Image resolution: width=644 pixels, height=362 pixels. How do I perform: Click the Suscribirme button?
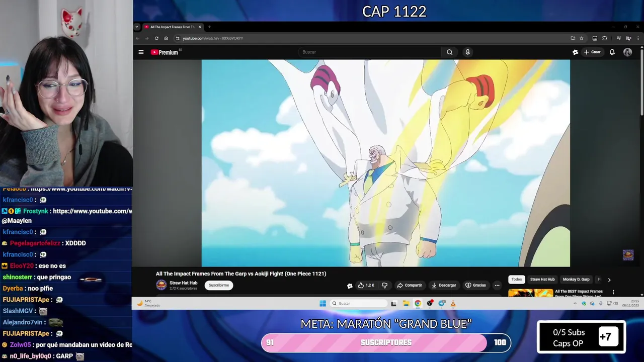(x=219, y=285)
